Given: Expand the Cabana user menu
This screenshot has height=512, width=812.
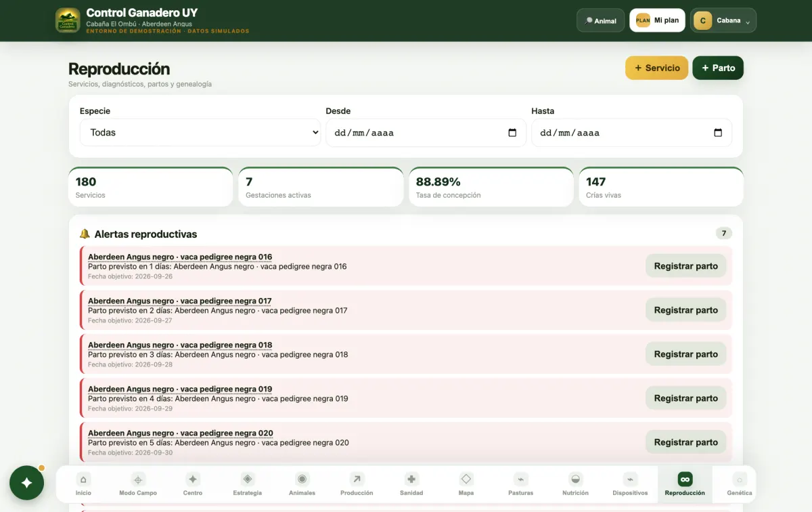Looking at the screenshot, I should click(x=723, y=20).
